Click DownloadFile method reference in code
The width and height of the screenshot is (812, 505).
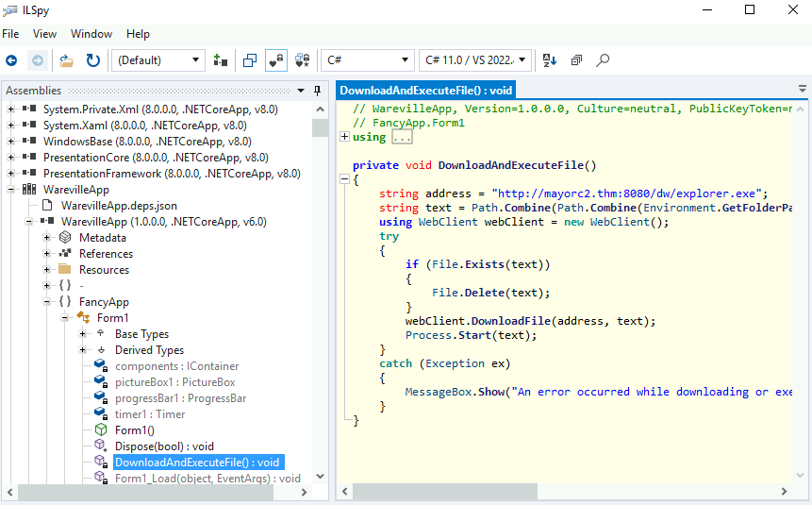[510, 322]
